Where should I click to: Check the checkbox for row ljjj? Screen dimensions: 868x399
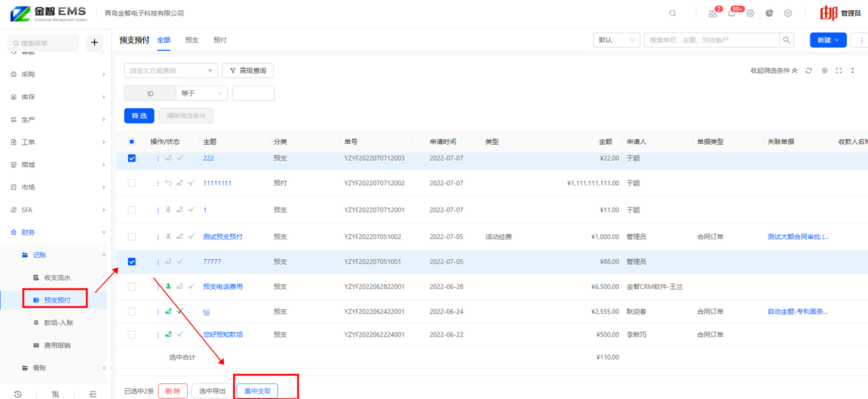pyautogui.click(x=132, y=311)
